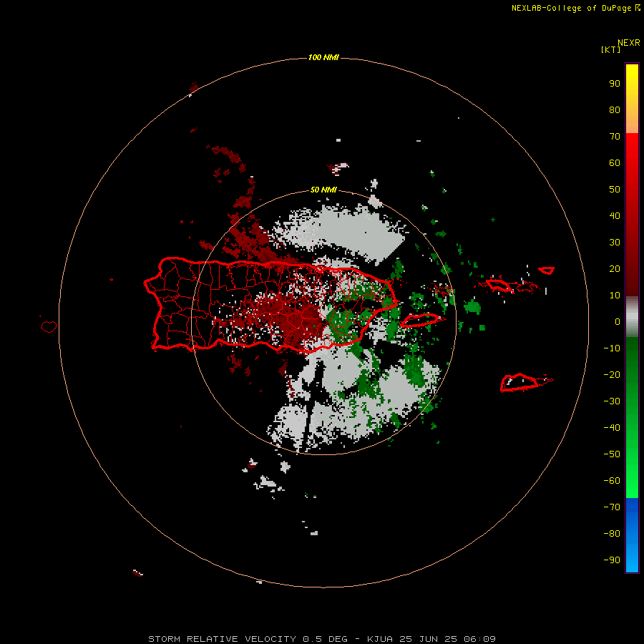Screen dimensions: 644x644
Task: Click the NEXR label above the color scale
Action: (629, 43)
